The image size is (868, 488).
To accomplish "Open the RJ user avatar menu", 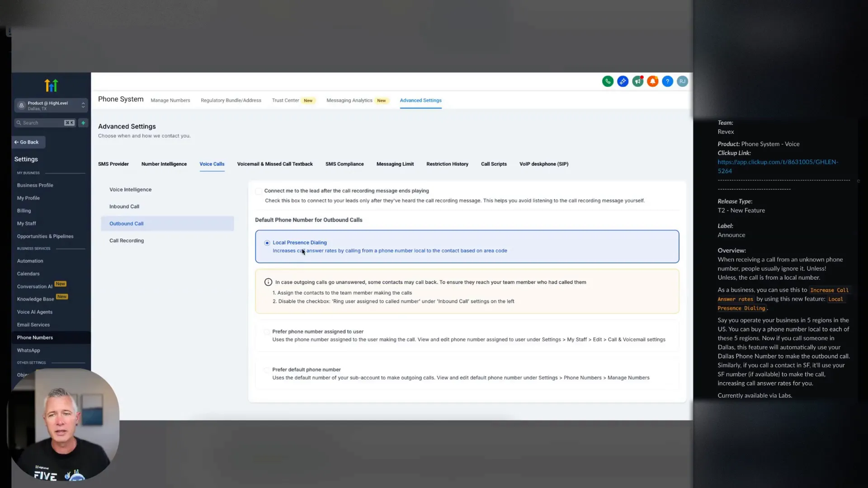I will click(682, 81).
